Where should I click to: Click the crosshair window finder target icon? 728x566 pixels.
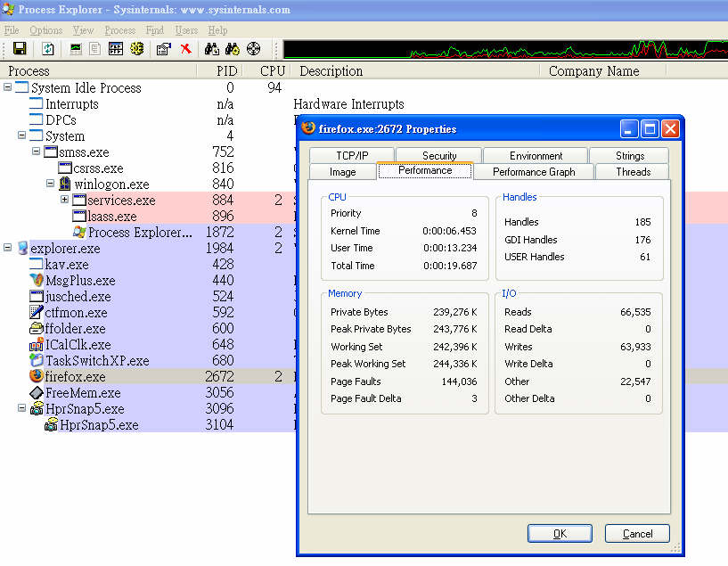point(253,49)
